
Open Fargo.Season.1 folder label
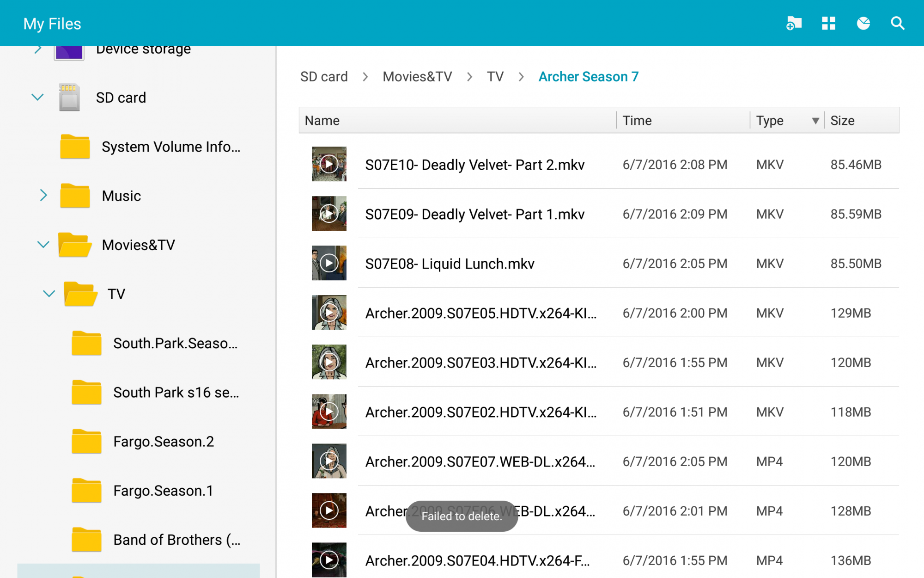coord(163,491)
